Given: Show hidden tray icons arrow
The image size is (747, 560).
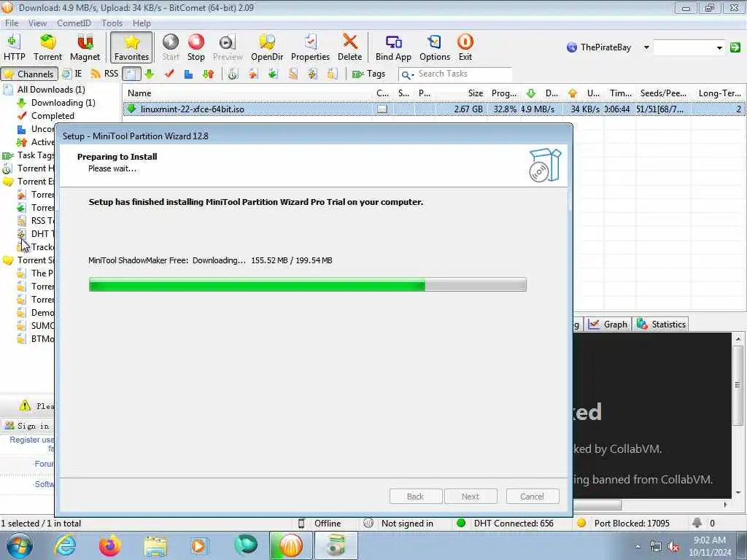Looking at the screenshot, I should 638,546.
